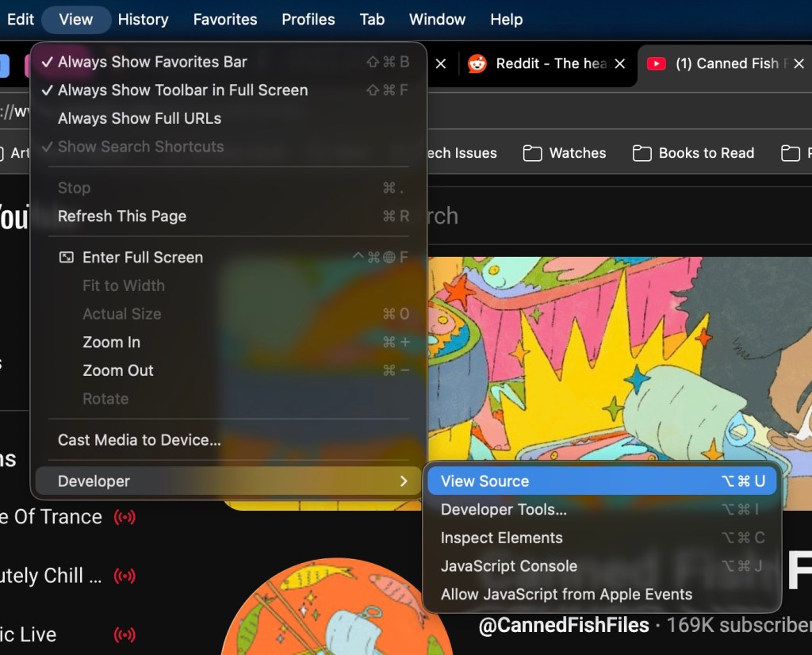The width and height of the screenshot is (812, 655).
Task: Click the live broadcast icon beside Of Trance
Action: point(124,516)
